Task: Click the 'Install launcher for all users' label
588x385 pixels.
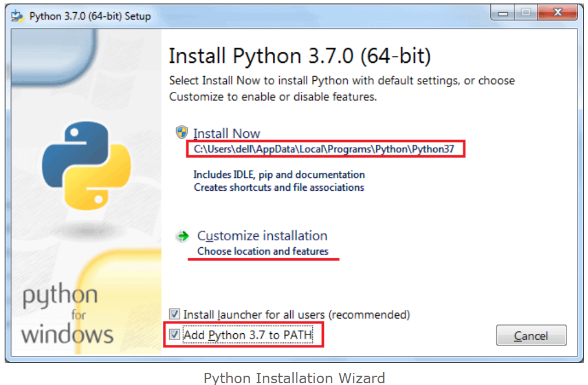Action: [x=297, y=315]
